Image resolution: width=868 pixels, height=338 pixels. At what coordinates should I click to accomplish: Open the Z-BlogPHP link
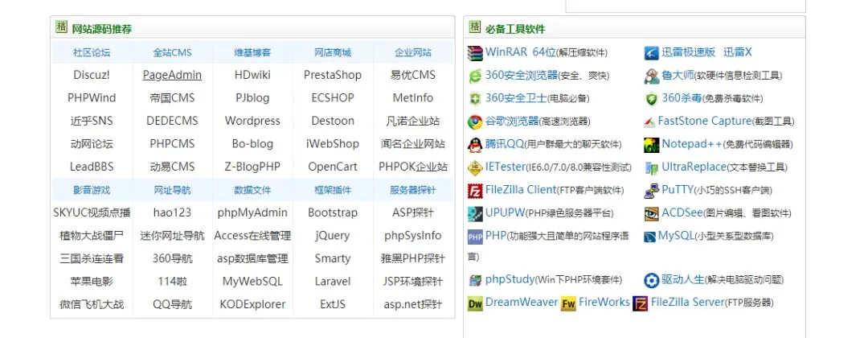click(252, 167)
